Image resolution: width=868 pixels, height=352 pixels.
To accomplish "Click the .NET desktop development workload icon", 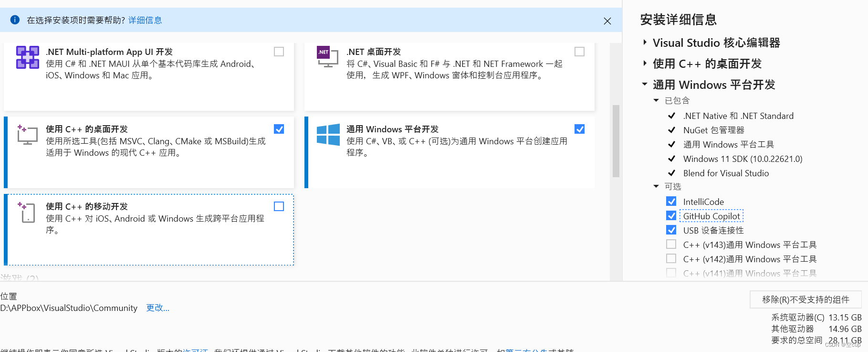I will (x=327, y=57).
